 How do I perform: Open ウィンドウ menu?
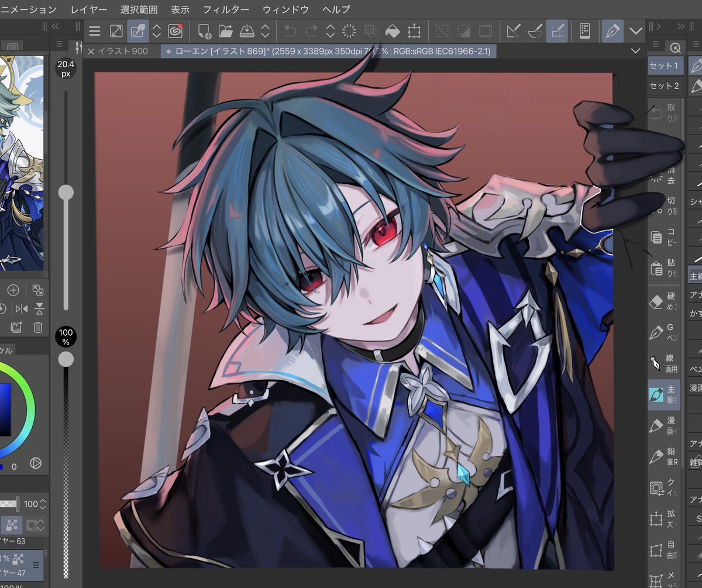(x=285, y=9)
